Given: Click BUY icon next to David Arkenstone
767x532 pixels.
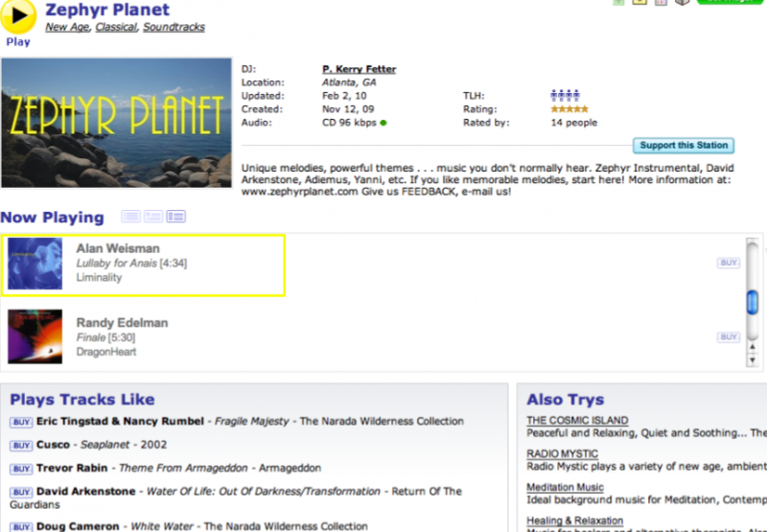Looking at the screenshot, I should click(x=21, y=492).
